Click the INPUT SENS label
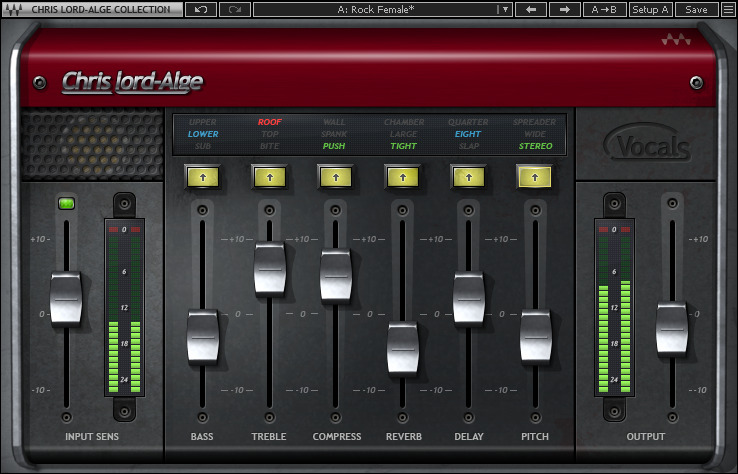The width and height of the screenshot is (738, 474). [92, 437]
